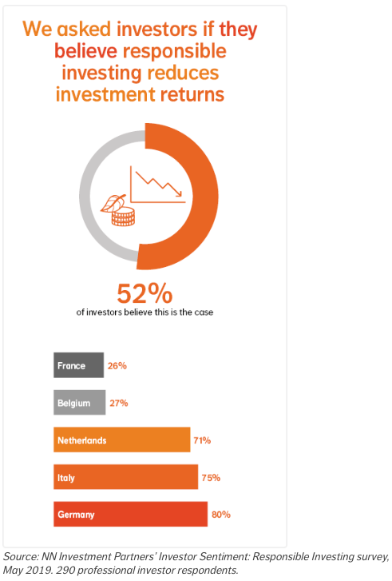Click the 75% label beside Italy
392x581 pixels.
pyautogui.click(x=211, y=478)
